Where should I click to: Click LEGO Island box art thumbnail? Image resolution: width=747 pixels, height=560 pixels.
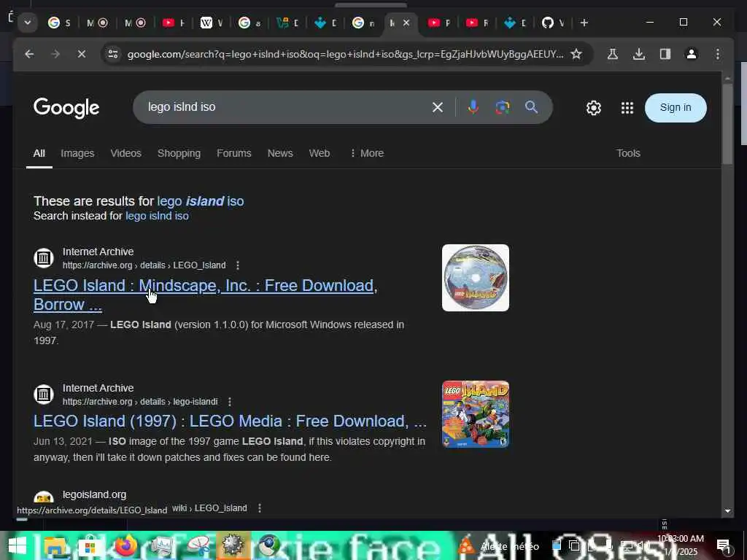point(476,414)
